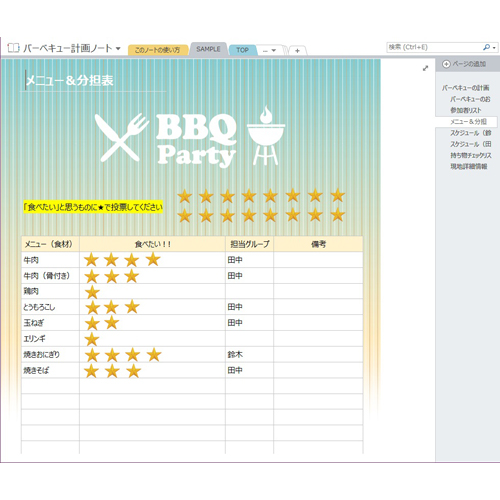Select the SAMPLE section tab
This screenshot has height=500, width=500.
coord(208,49)
